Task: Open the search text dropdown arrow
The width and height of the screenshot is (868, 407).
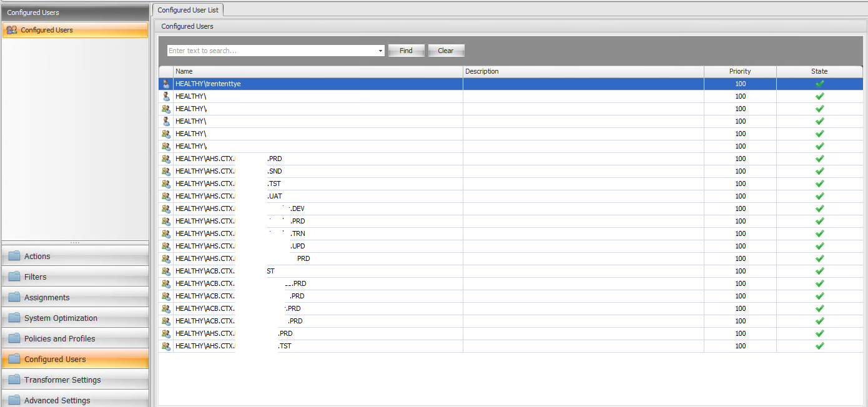Action: [380, 51]
